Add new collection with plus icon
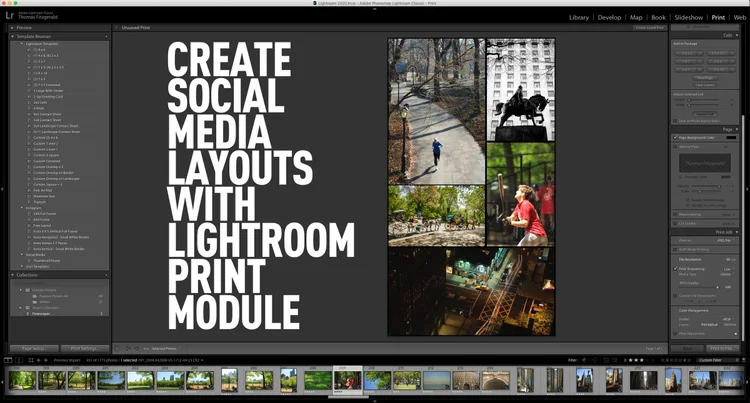The image size is (750, 403). tap(106, 275)
